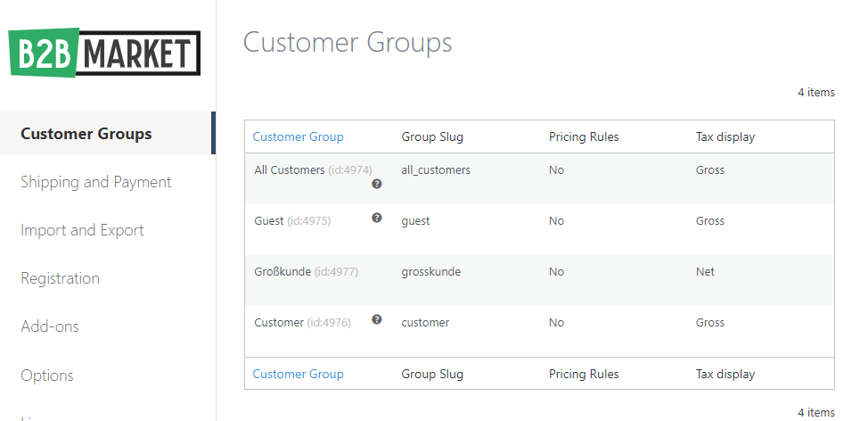Open the Options page

(47, 376)
